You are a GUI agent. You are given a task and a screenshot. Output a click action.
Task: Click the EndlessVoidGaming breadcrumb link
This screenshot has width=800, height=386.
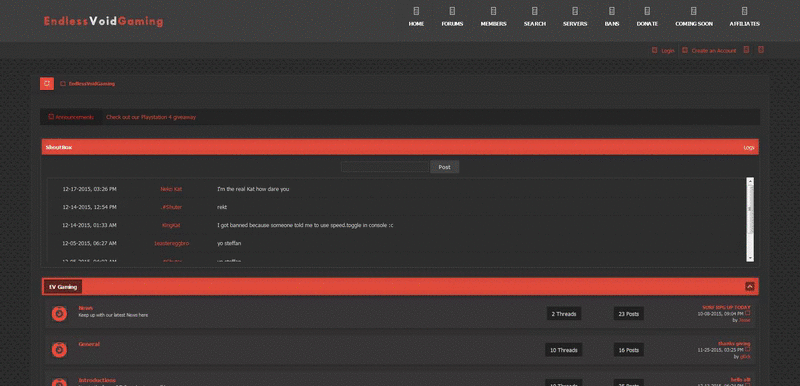click(x=92, y=84)
